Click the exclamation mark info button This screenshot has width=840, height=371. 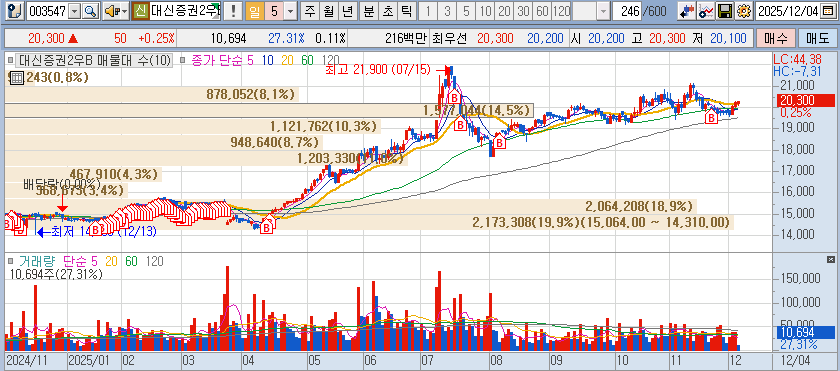pos(232,10)
